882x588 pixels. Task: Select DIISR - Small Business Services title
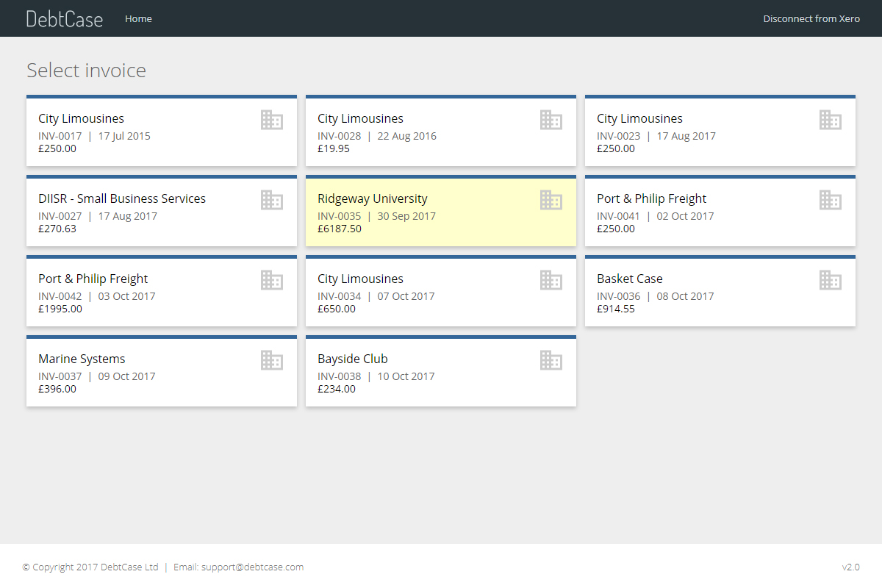click(122, 198)
